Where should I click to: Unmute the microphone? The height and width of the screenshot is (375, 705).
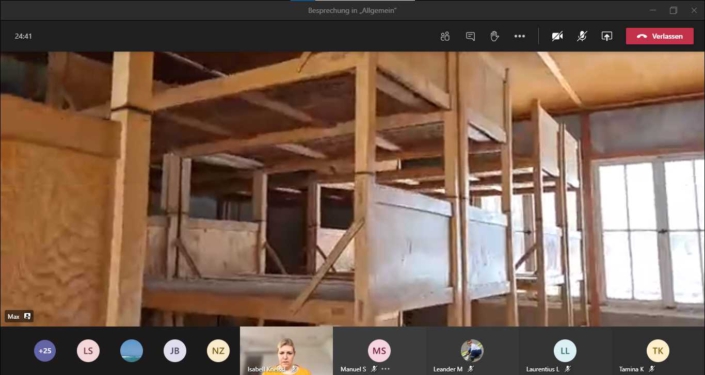click(582, 36)
